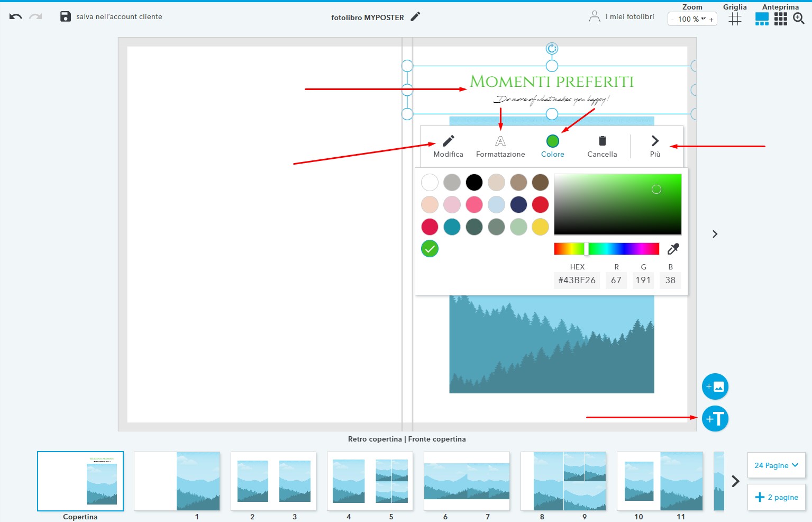Open I miei fotolibri account link
This screenshot has height=522, width=812.
point(622,16)
